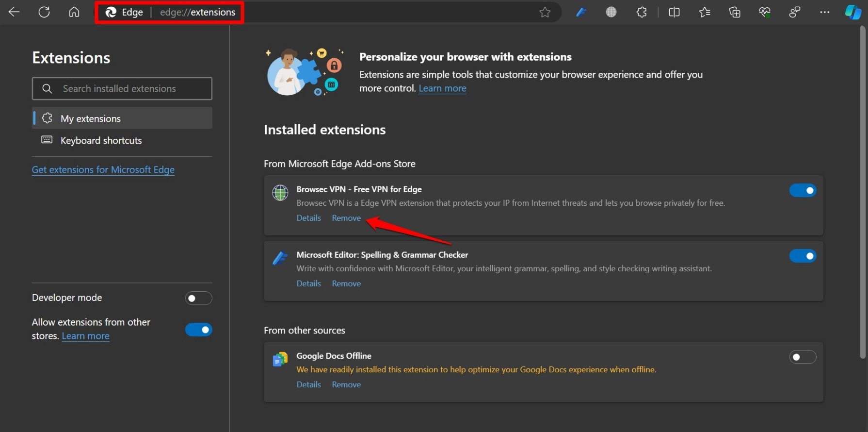
Task: Remove the Google Docs Offline extension
Action: tap(346, 384)
